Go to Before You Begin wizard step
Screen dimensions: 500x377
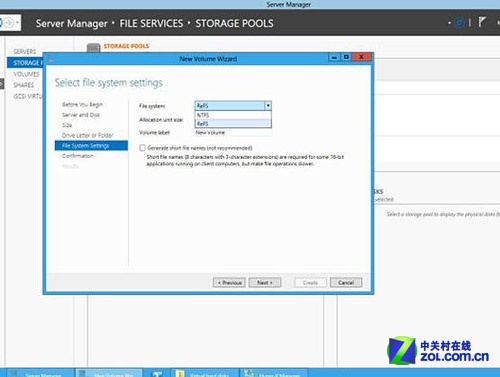82,104
